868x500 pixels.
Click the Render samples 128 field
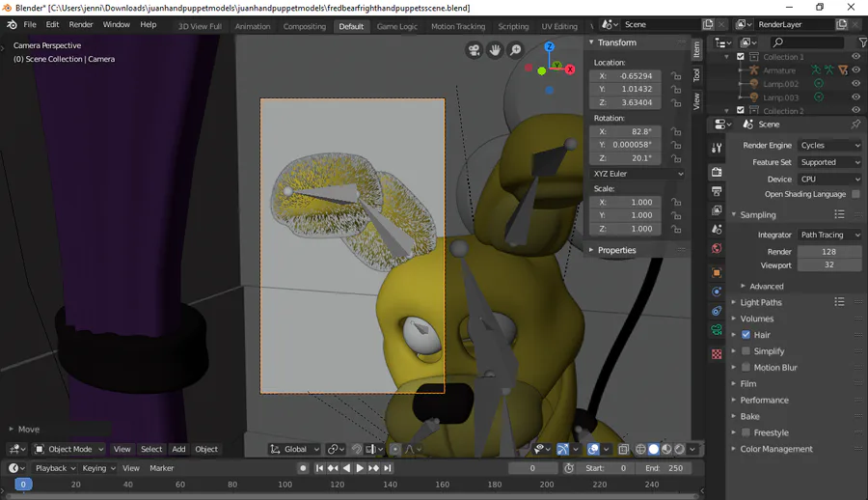tap(829, 252)
